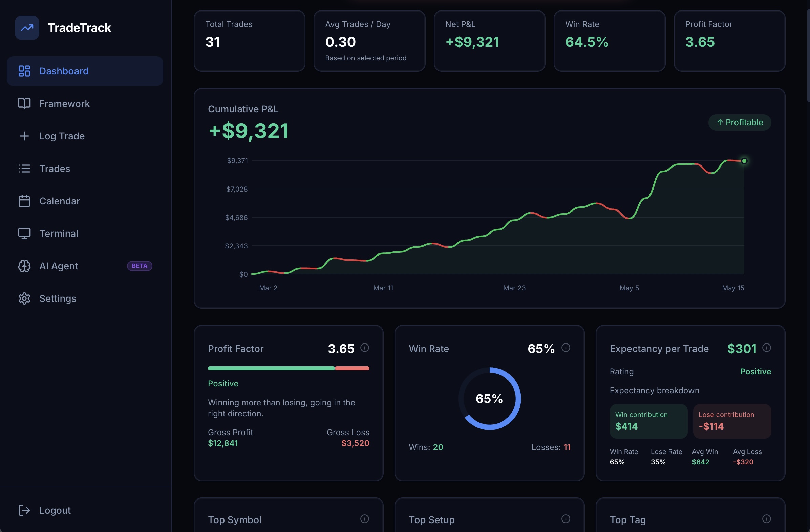
Task: Click the Logout arrow icon
Action: [24, 510]
